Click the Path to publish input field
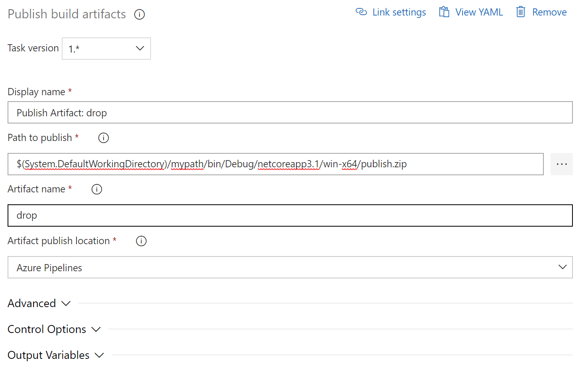The width and height of the screenshot is (588, 376). (x=276, y=164)
